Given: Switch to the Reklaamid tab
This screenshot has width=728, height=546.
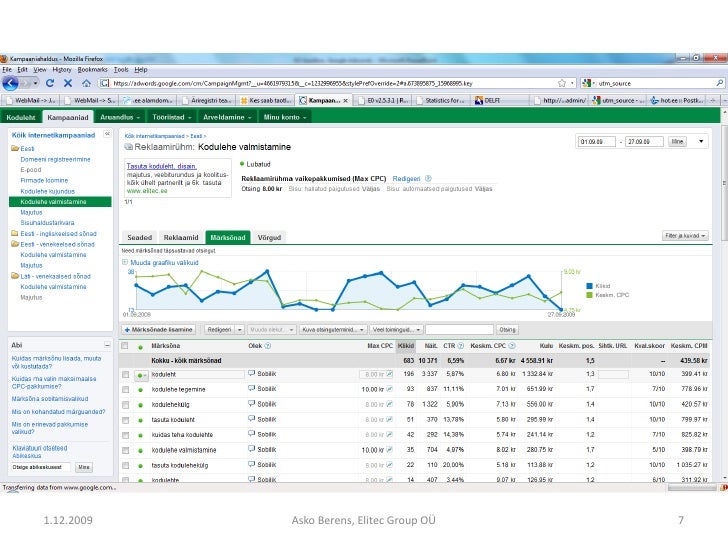Looking at the screenshot, I should click(x=181, y=236).
